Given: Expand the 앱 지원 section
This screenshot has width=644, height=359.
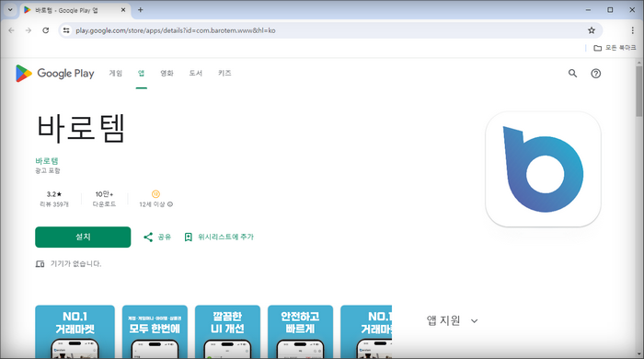Looking at the screenshot, I should (x=452, y=321).
